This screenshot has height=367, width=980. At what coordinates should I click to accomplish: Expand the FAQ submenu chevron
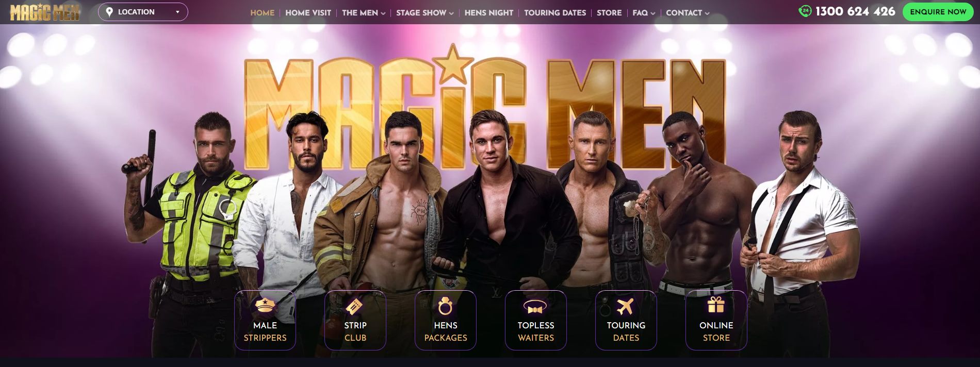[653, 13]
